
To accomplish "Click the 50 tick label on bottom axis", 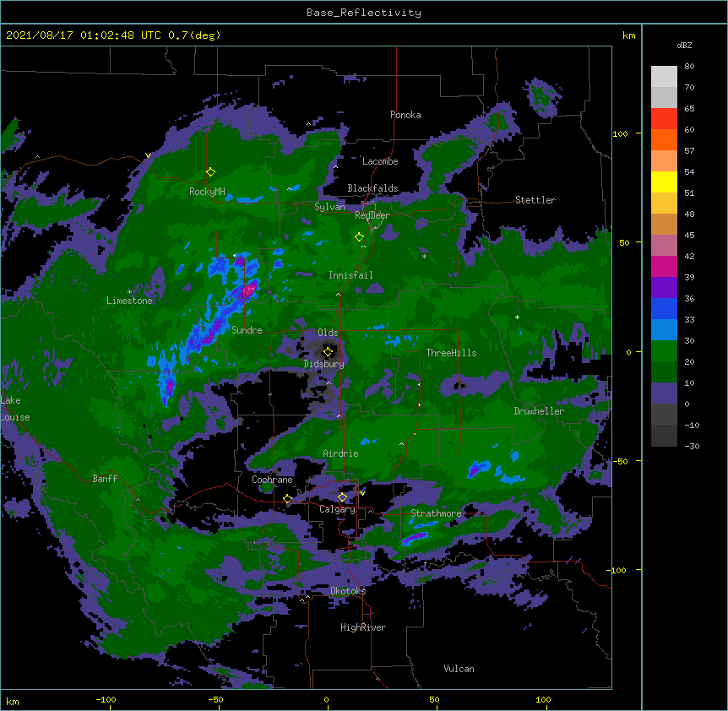I will click(x=434, y=699).
